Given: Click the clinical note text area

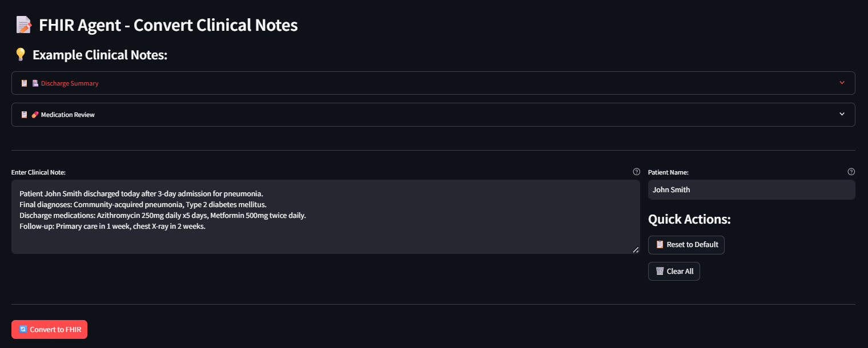Looking at the screenshot, I should tap(325, 217).
